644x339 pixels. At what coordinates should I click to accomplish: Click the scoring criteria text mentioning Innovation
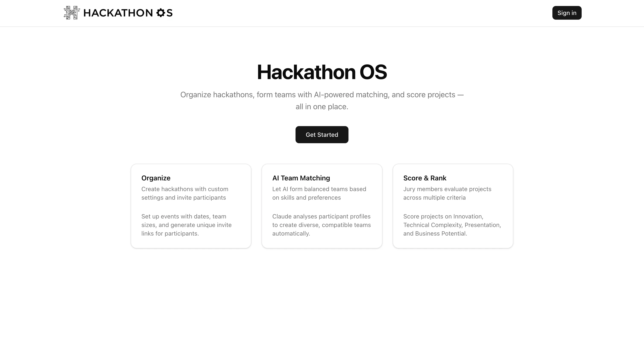pyautogui.click(x=452, y=225)
